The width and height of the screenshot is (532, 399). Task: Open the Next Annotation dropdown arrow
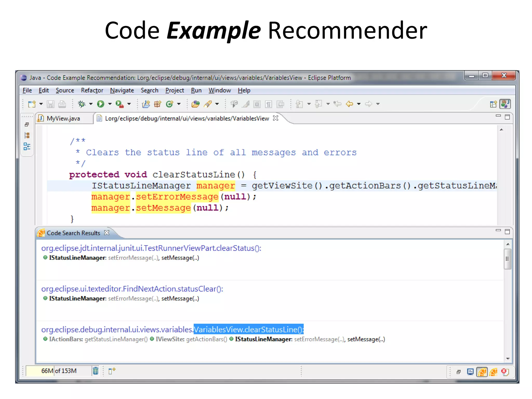click(x=309, y=104)
